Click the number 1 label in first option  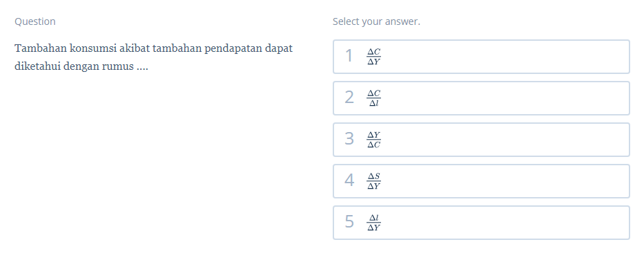(x=349, y=57)
